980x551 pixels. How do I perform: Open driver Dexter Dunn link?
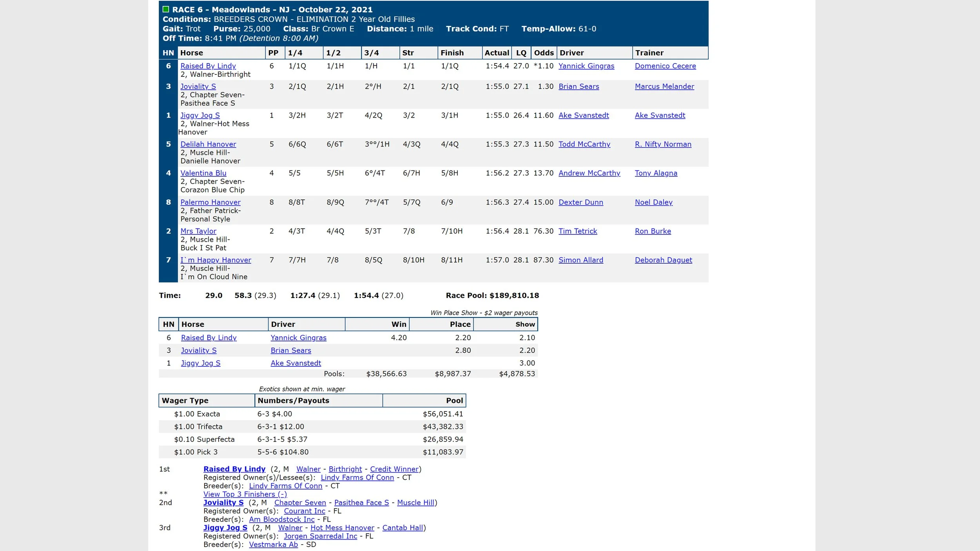coord(581,202)
